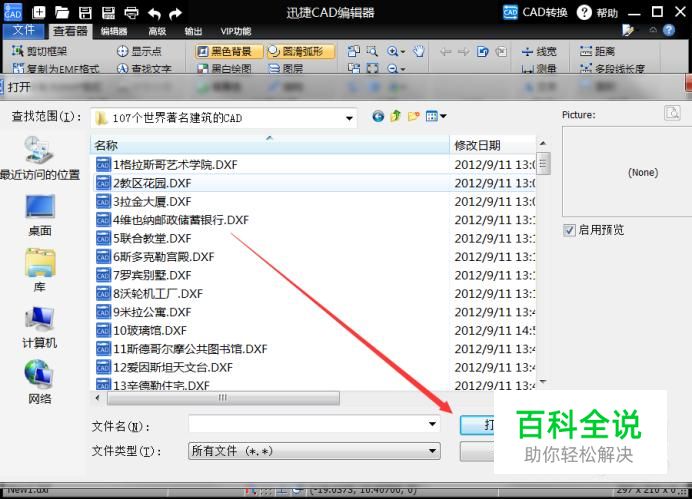Create a new folder in the dialog
692x499 pixels.
click(x=413, y=116)
